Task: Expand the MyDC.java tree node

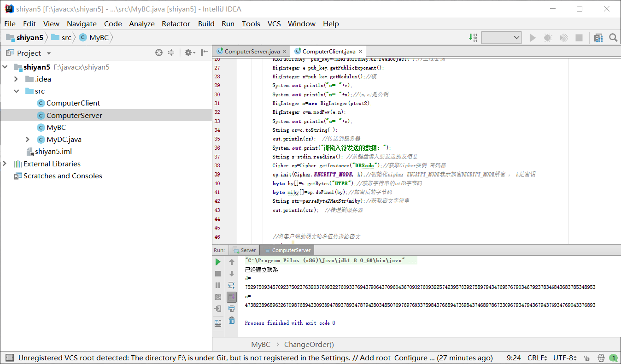Action: pos(28,139)
